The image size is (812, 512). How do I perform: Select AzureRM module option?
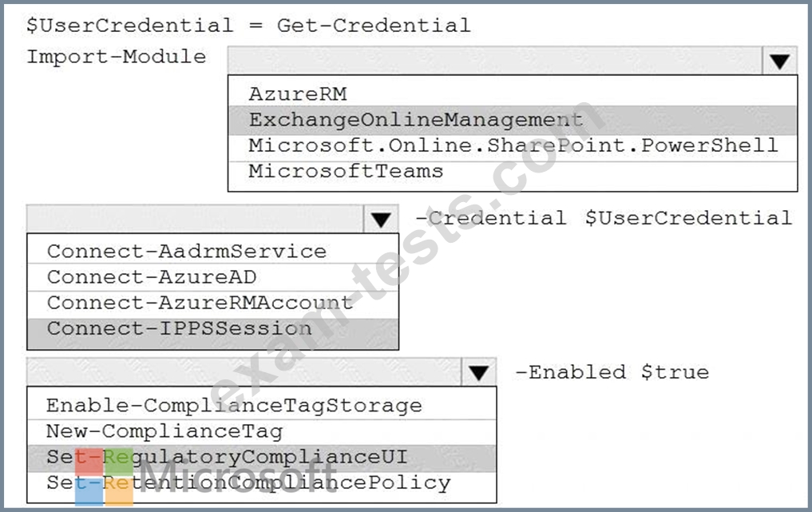point(297,94)
